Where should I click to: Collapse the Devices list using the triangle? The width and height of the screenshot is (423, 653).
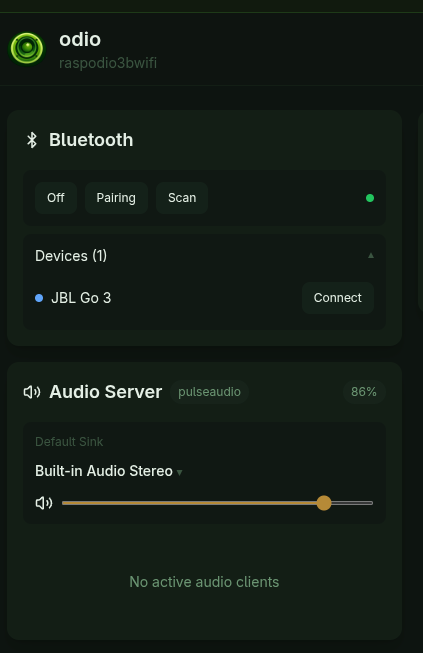click(x=371, y=255)
